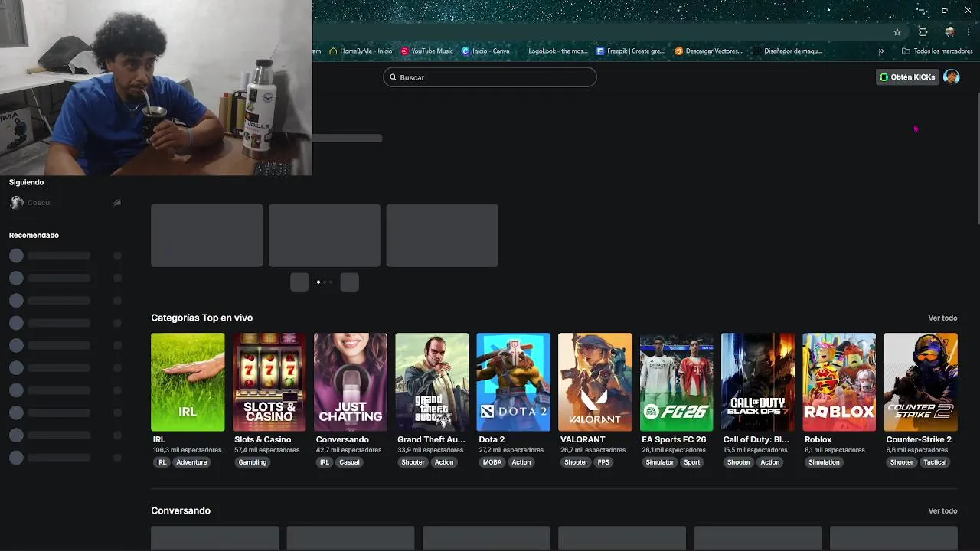Click the Counter-Strike 2 title link
This screenshot has width=980, height=551.
(x=919, y=440)
